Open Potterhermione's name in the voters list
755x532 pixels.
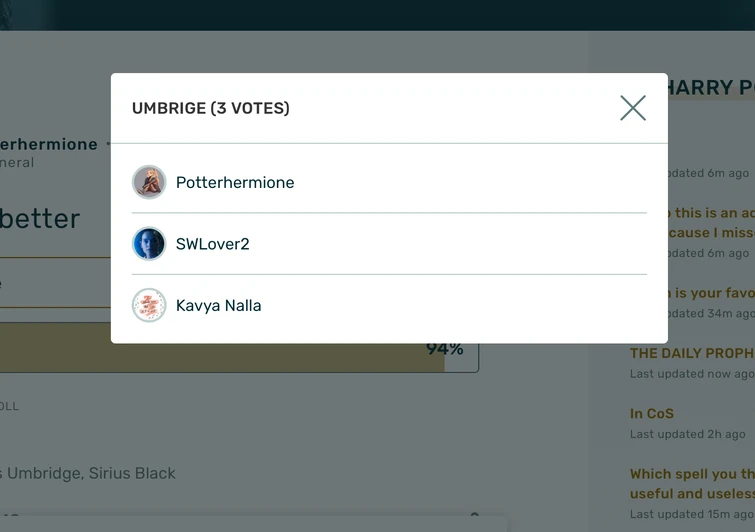(x=235, y=182)
